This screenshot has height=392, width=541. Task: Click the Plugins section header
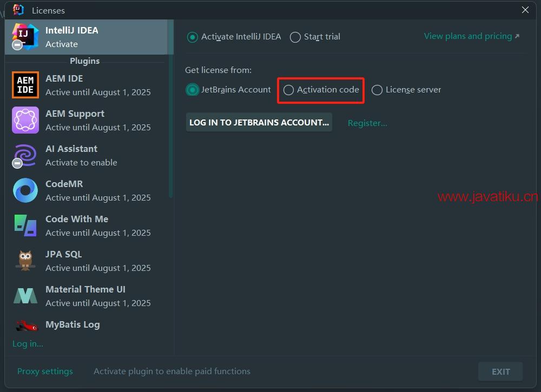click(x=84, y=61)
